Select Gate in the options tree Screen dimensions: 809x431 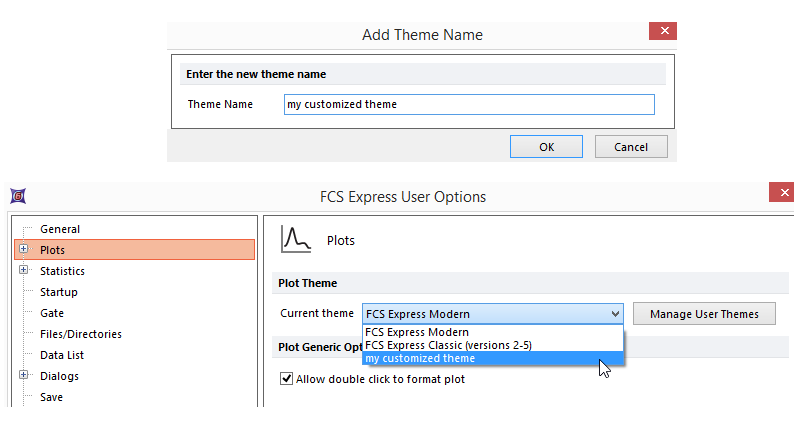coord(52,313)
